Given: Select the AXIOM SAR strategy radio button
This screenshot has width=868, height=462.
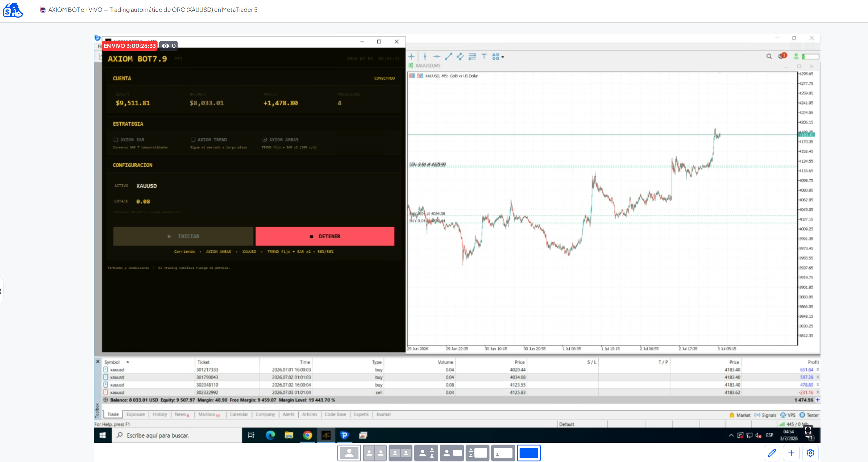Looking at the screenshot, I should 116,140.
